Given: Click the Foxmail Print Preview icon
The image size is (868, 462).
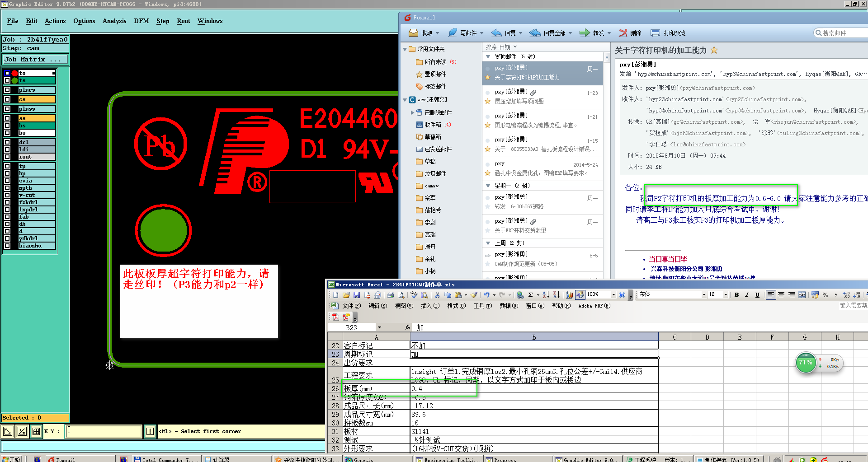Looking at the screenshot, I should pos(655,33).
